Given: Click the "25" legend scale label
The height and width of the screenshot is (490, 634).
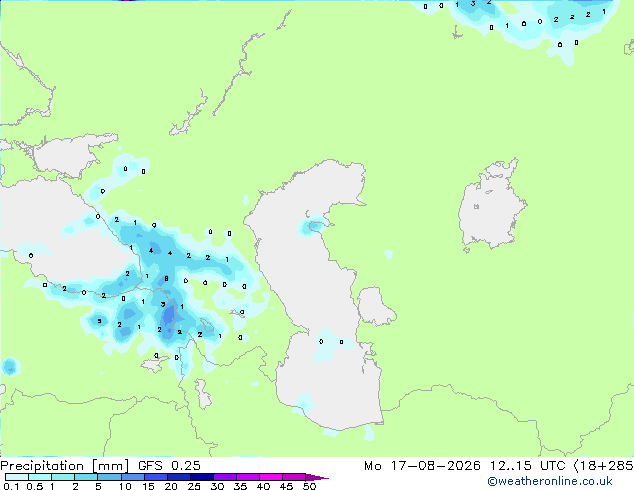Looking at the screenshot, I should [x=194, y=486].
